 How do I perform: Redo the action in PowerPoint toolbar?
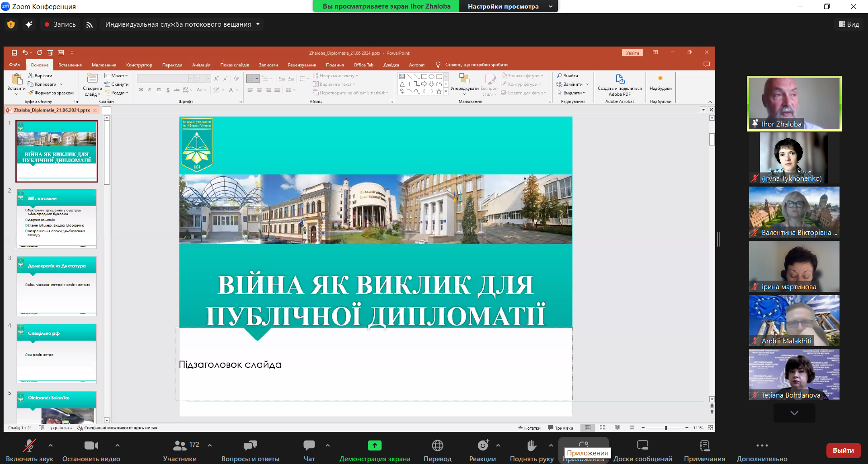coord(39,53)
